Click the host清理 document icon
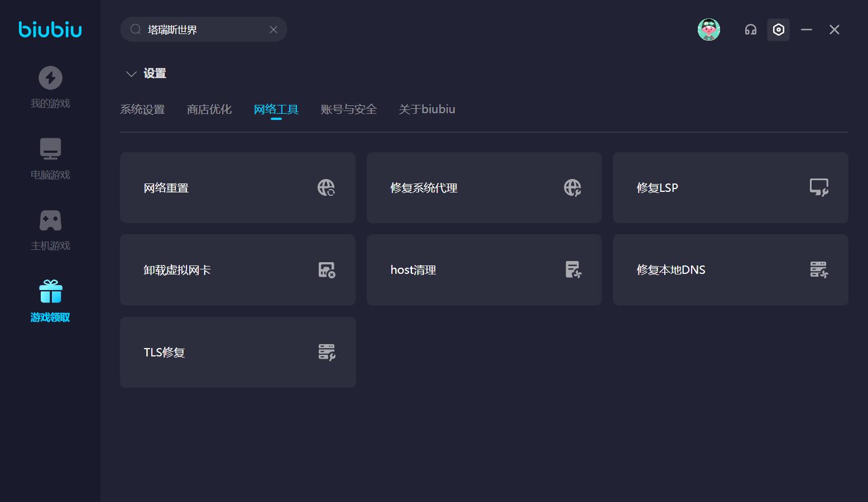Screen dimensions: 868x502 (573, 270)
